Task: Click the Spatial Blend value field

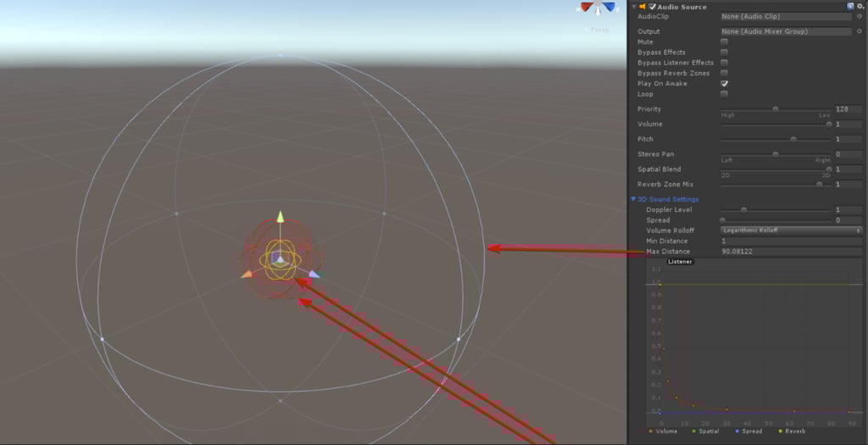Action: pos(848,169)
